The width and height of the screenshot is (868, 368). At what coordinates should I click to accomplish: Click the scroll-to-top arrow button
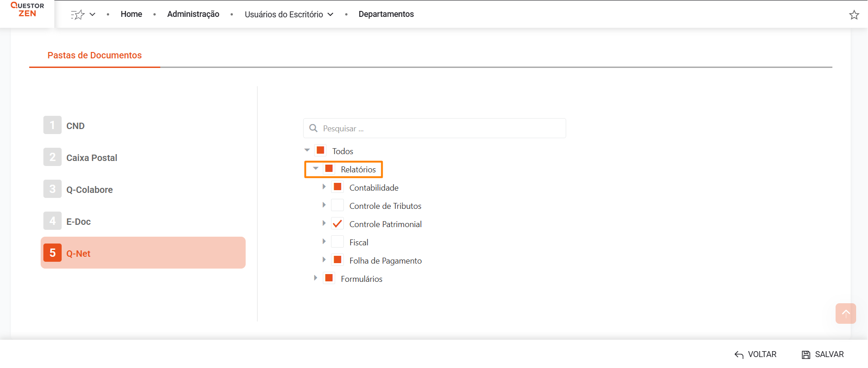pyautogui.click(x=846, y=313)
